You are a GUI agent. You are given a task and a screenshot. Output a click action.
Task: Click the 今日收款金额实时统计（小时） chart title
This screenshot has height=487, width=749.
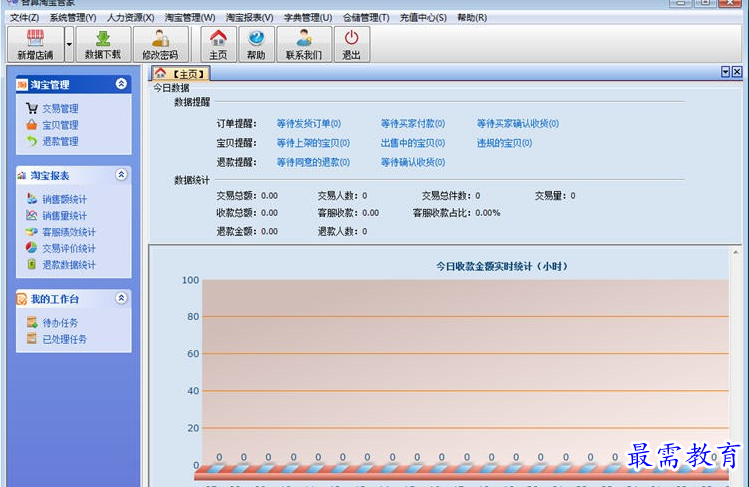coord(502,266)
